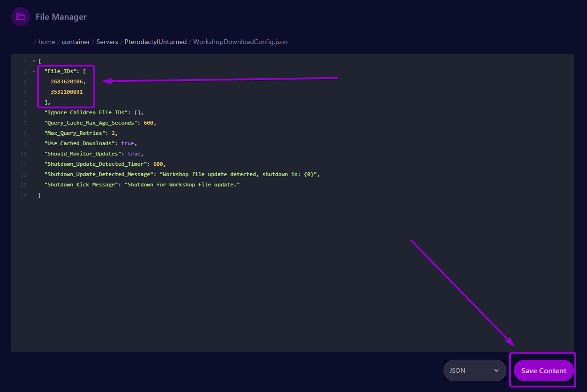
Task: Go to the Servers breadcrumb folder
Action: [107, 42]
